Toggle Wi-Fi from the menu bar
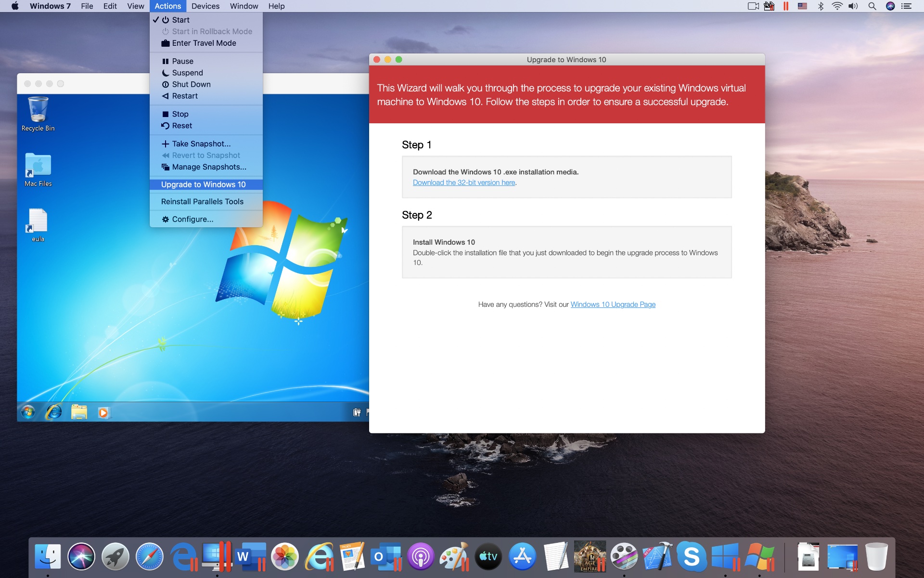This screenshot has height=578, width=924. click(x=838, y=6)
